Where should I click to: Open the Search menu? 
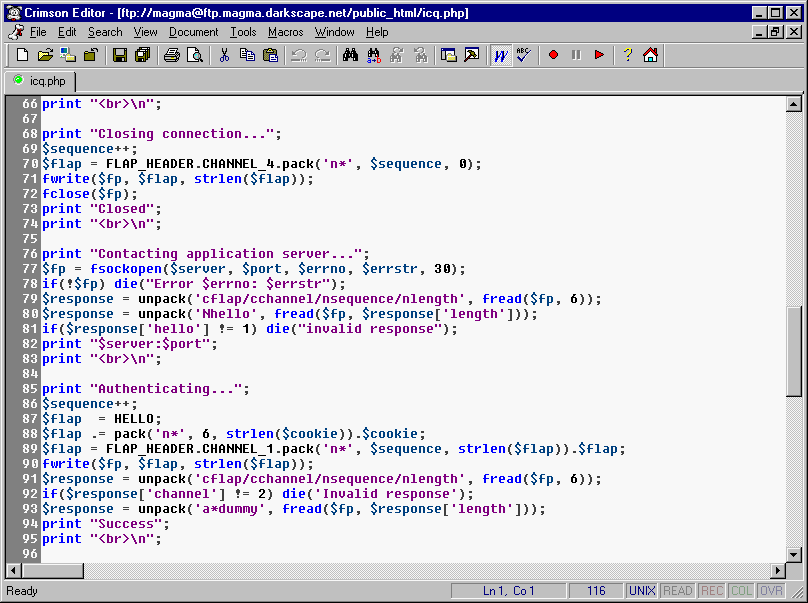[105, 32]
